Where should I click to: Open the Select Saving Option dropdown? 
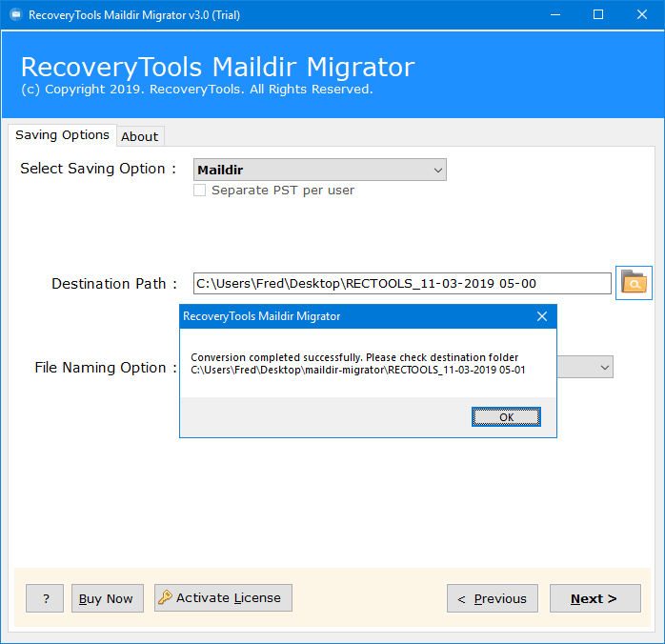(320, 170)
